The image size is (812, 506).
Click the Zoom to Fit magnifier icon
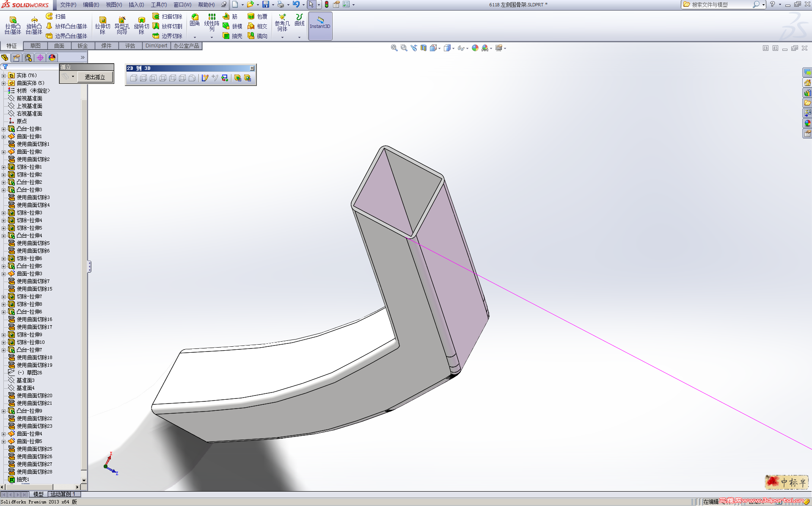[394, 48]
